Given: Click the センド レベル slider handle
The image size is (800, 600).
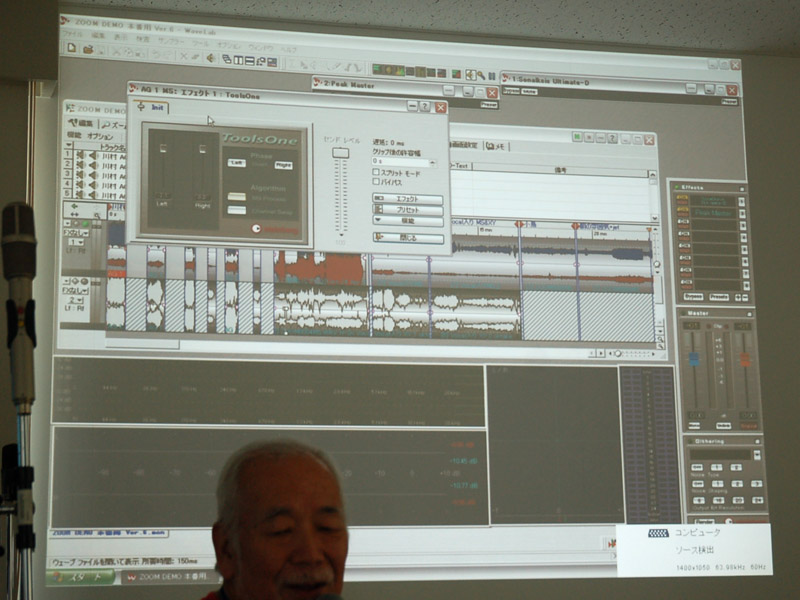Looking at the screenshot, I should [x=341, y=153].
